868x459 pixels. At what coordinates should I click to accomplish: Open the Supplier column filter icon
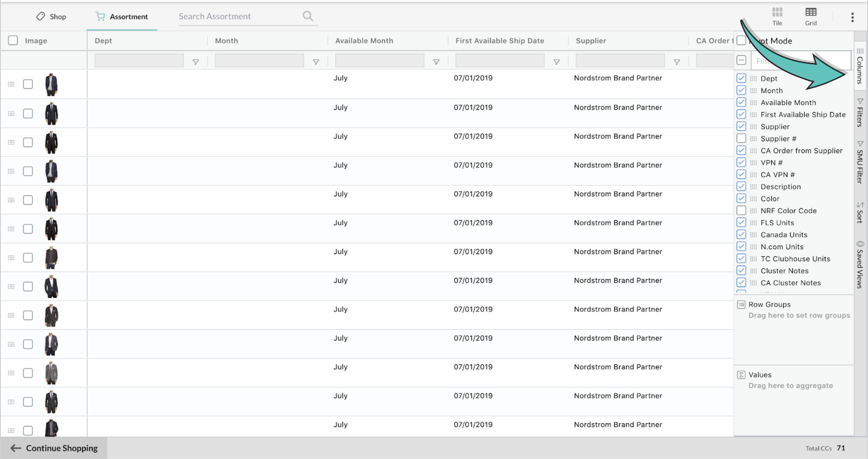[x=677, y=62]
